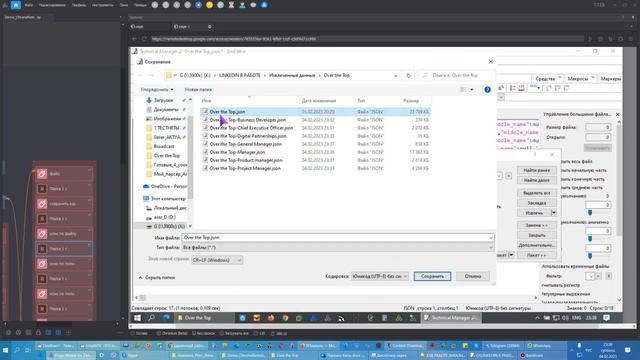
Task: Open the view options dropdown arrow
Action: pos(472,89)
